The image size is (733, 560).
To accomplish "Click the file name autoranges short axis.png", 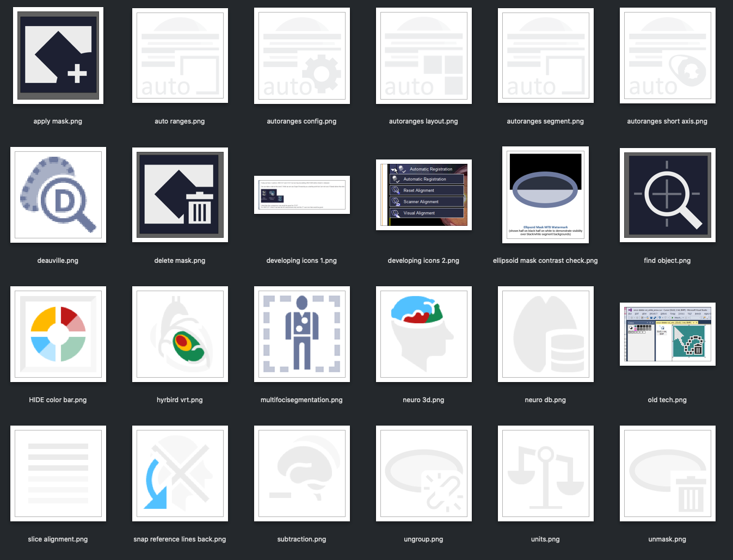I will [667, 121].
